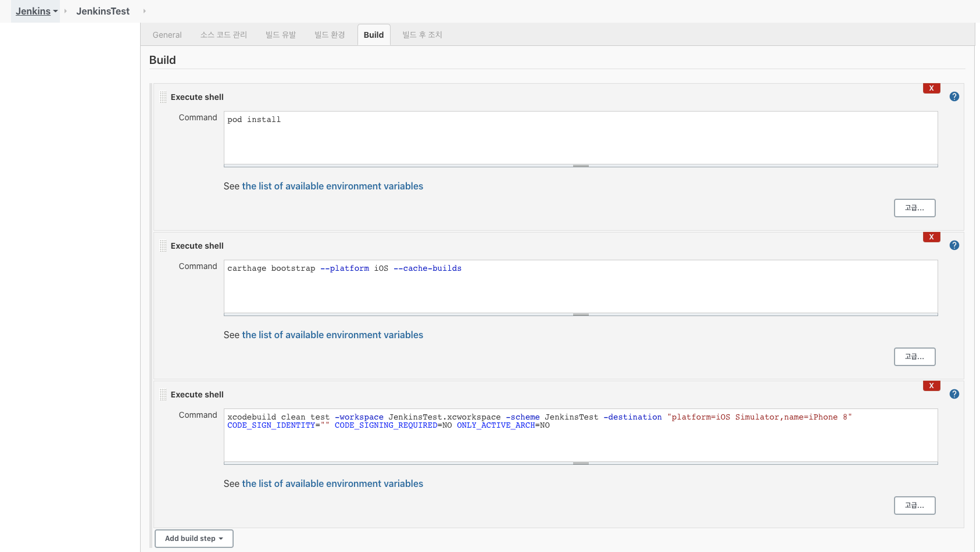This screenshot has width=980, height=552.
Task: Click the first Execute shell heading
Action: point(197,97)
